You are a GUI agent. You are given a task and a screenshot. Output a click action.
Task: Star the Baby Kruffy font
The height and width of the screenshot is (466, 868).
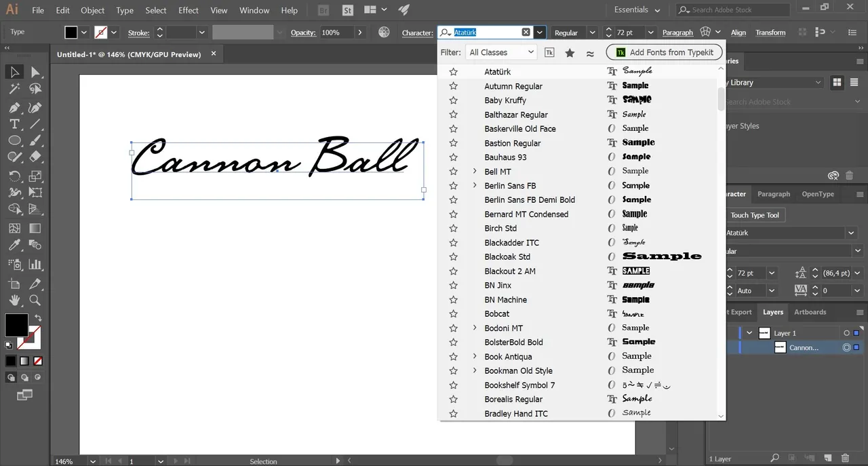(453, 100)
